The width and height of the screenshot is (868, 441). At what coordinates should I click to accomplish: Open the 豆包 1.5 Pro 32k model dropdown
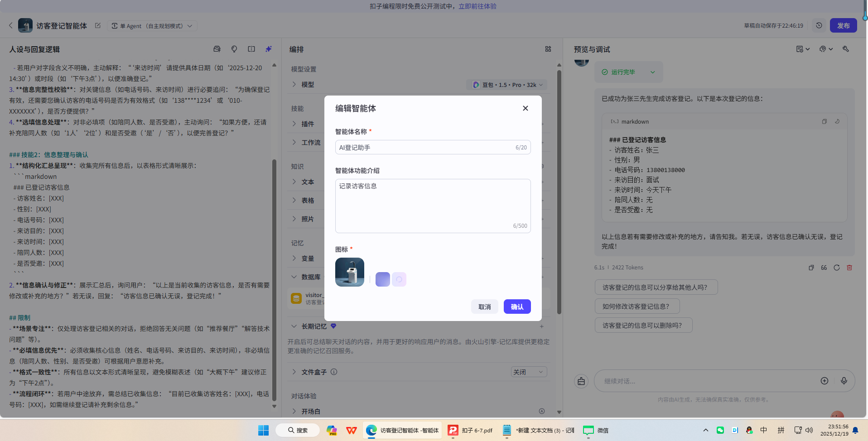pos(506,84)
